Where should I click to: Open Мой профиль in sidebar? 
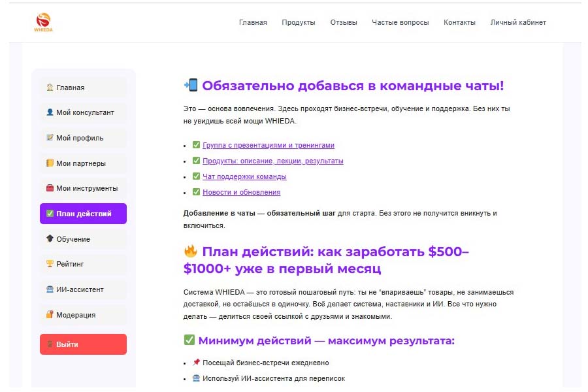pos(83,138)
